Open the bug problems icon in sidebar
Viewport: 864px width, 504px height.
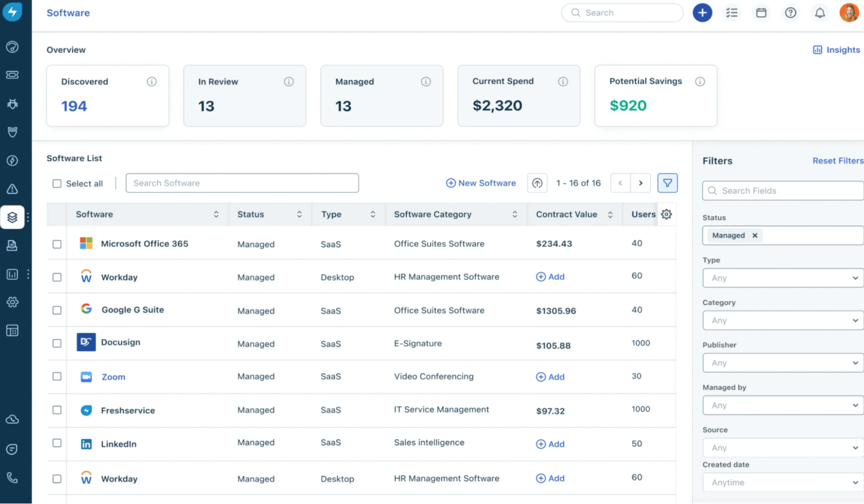[x=12, y=104]
